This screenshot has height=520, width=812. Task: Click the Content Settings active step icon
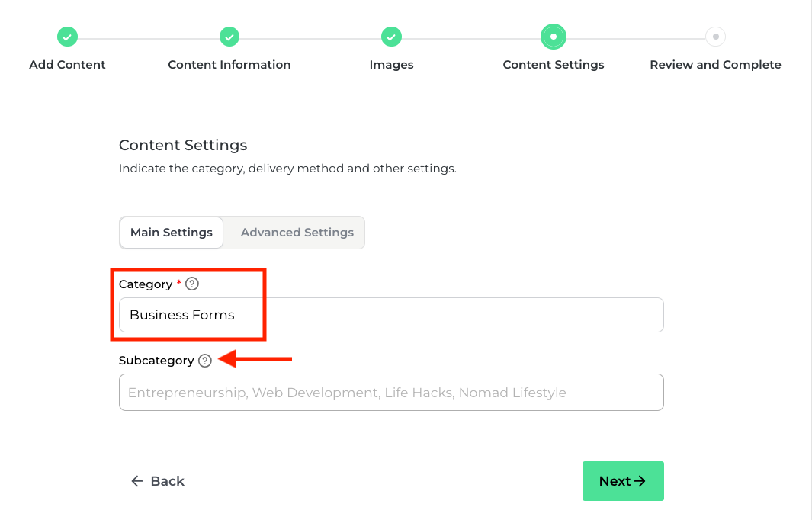coord(554,36)
